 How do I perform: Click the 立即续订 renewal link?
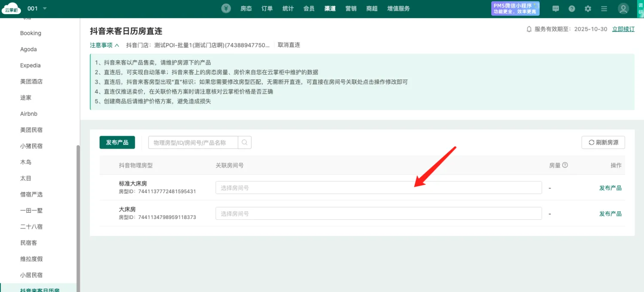click(623, 29)
